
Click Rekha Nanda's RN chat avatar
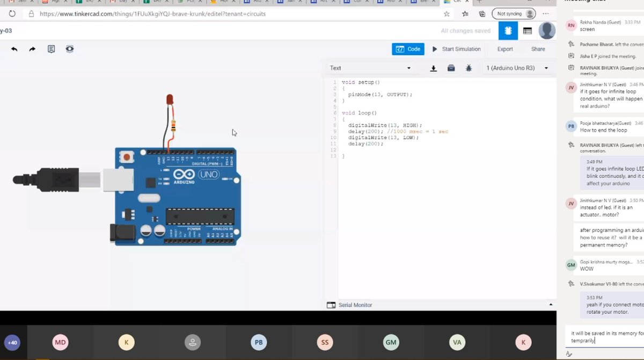click(x=571, y=25)
